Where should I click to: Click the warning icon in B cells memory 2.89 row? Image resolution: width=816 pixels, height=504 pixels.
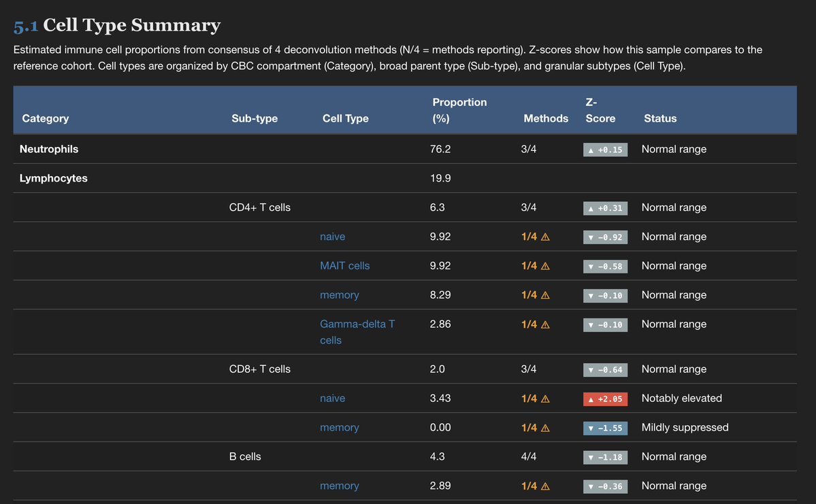[545, 486]
